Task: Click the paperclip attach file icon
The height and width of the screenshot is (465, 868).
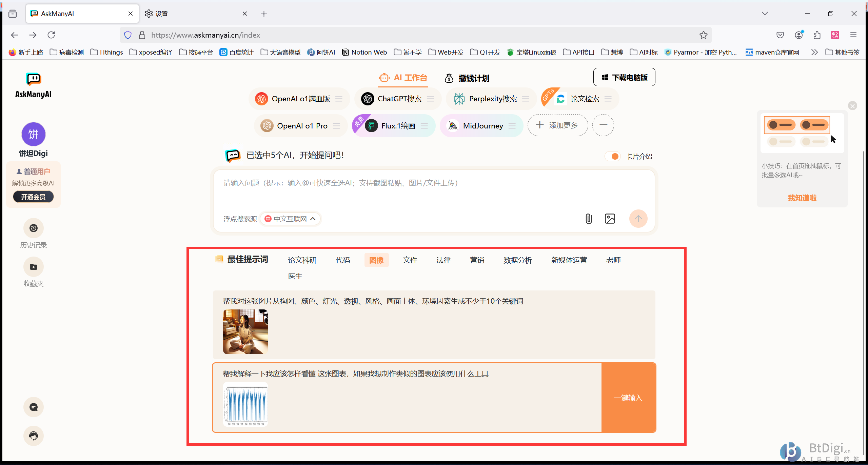Action: pyautogui.click(x=589, y=219)
